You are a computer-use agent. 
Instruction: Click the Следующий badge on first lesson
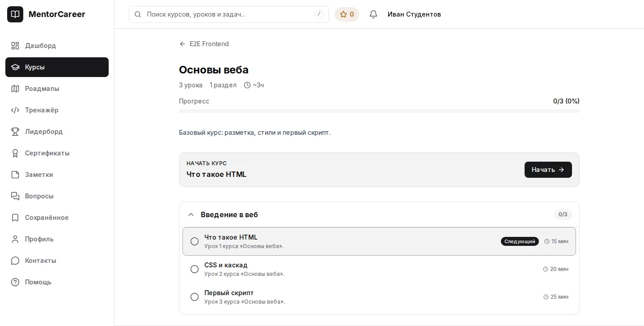(x=520, y=241)
